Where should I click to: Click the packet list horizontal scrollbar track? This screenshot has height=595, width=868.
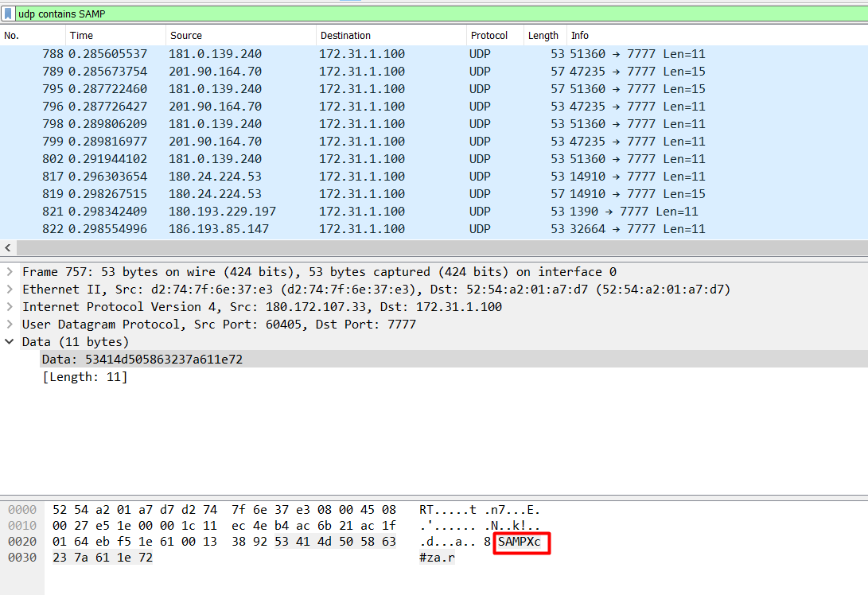point(442,247)
